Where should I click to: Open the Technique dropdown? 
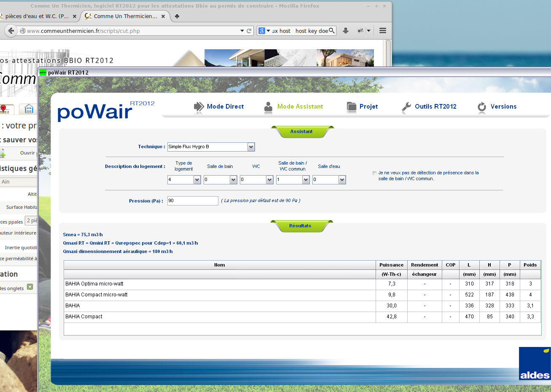251,147
